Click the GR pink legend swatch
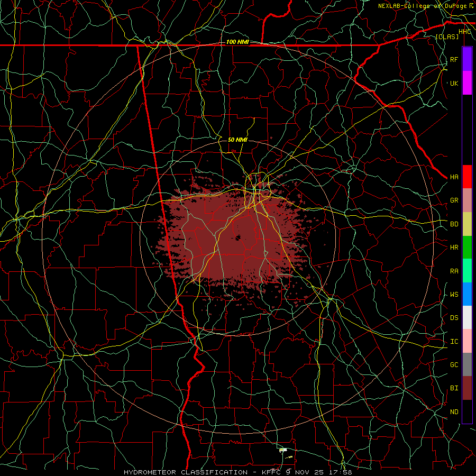476x476 pixels. [x=467, y=200]
